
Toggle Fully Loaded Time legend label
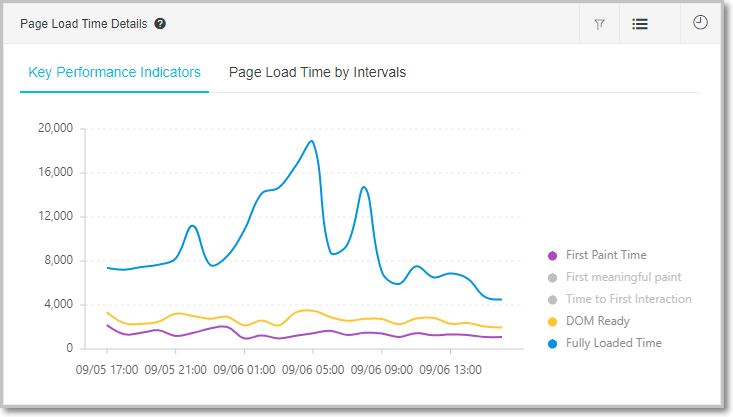613,343
